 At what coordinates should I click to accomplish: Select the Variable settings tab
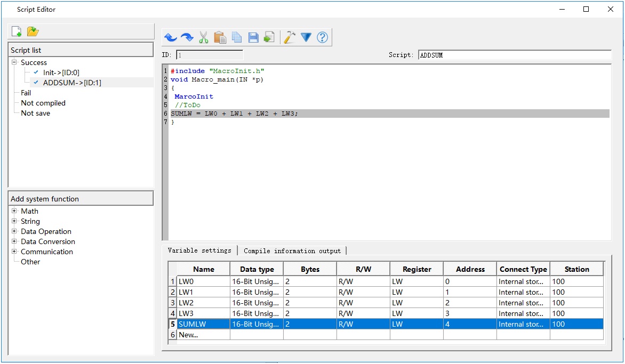click(199, 250)
